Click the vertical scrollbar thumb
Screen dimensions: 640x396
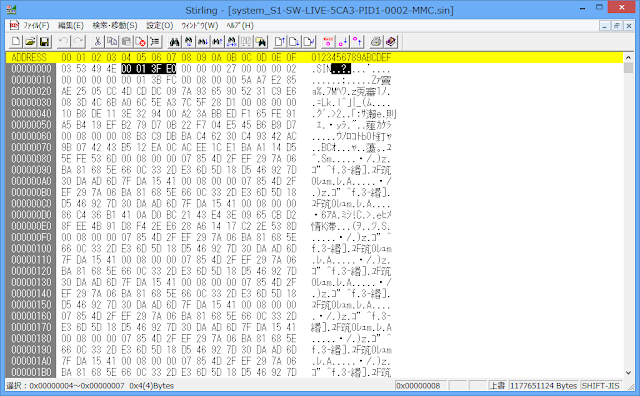tap(629, 68)
